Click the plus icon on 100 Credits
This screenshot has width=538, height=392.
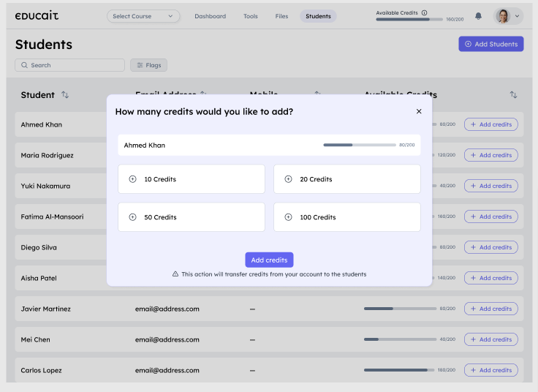pos(288,217)
